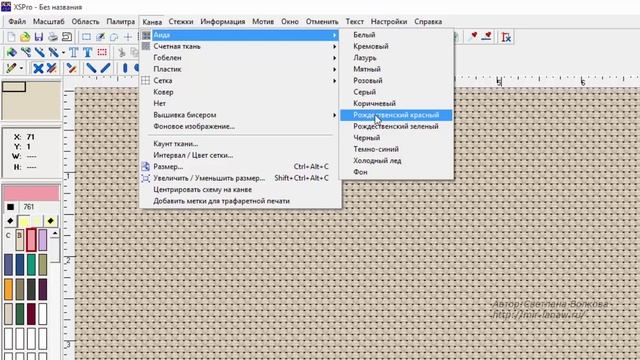Choose Темно-синий fabric color

(x=396, y=149)
